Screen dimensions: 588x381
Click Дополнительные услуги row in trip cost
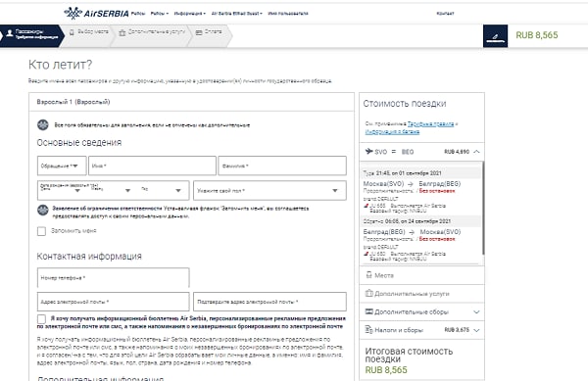[421, 294]
